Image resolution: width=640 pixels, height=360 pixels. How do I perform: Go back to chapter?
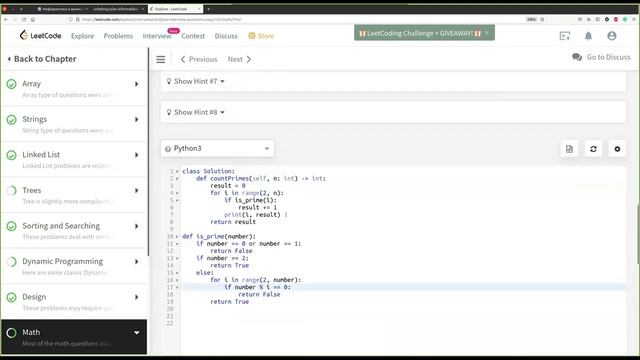click(x=42, y=59)
